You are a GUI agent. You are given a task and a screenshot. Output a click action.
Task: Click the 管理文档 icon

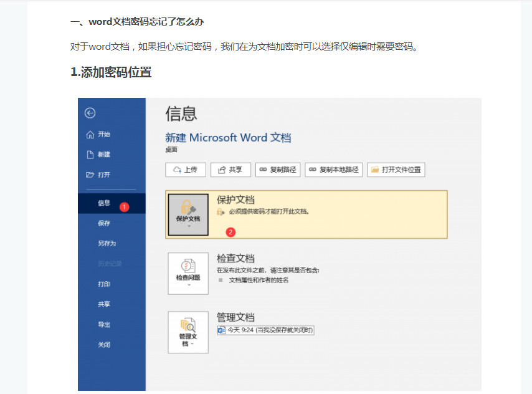point(188,325)
